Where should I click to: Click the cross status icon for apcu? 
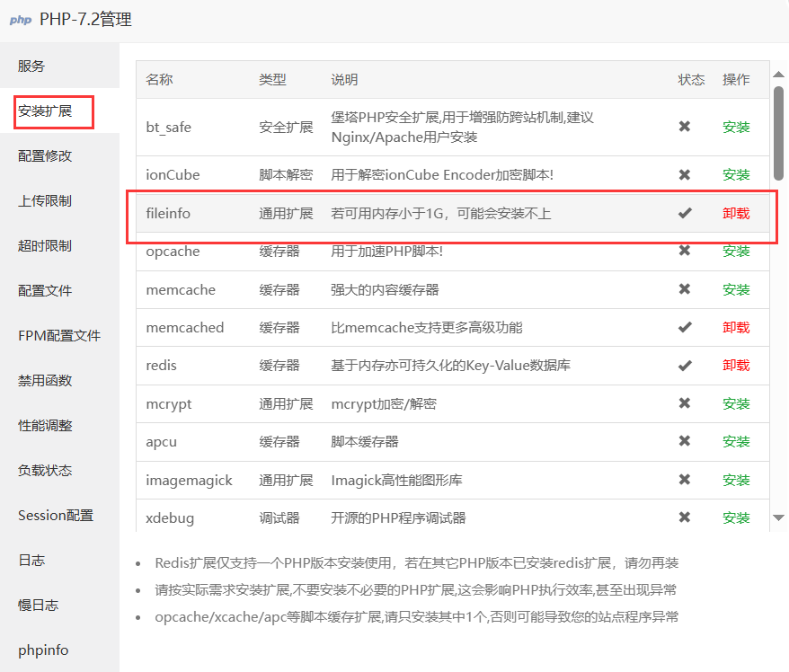tap(685, 441)
